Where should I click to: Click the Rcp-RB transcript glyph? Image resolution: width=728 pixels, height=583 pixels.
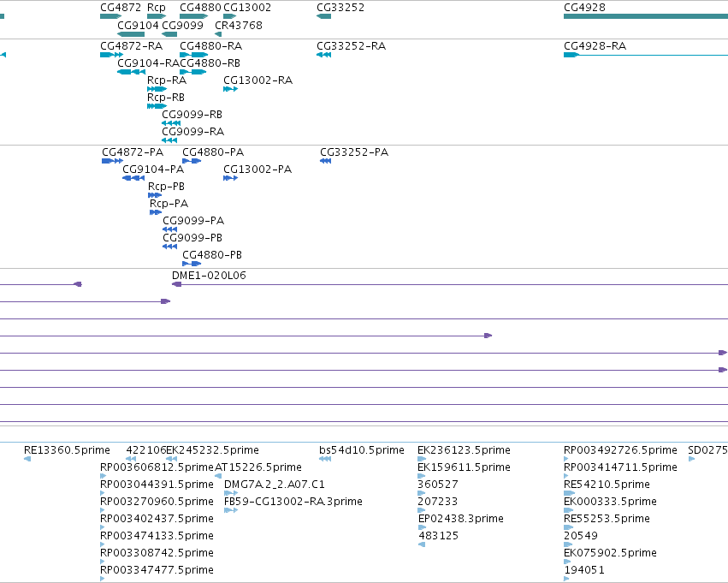pos(157,106)
